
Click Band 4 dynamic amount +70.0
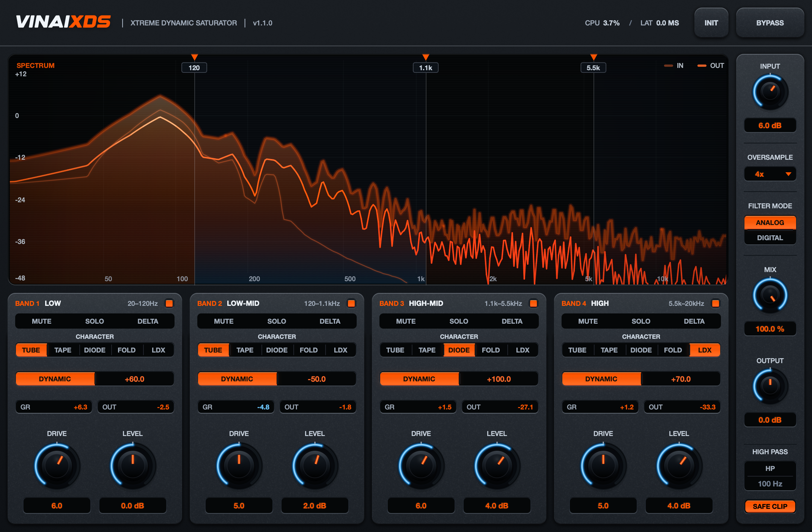tap(681, 379)
